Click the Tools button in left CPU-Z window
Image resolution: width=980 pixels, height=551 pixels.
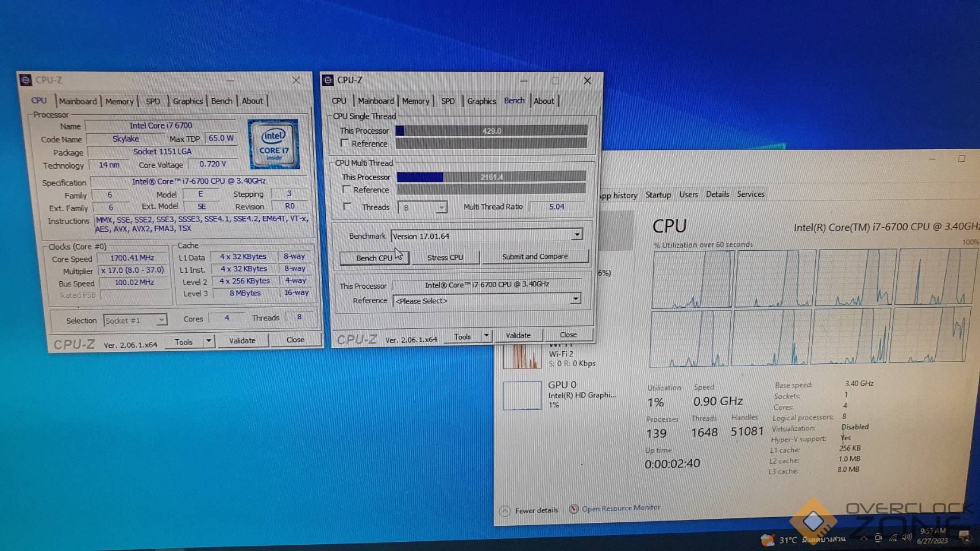coord(184,342)
